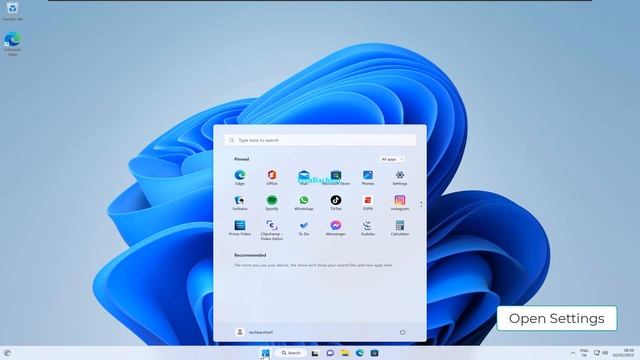This screenshot has width=640, height=360.
Task: Select the Microsoft Edge desktop shortcut
Action: pos(13,44)
